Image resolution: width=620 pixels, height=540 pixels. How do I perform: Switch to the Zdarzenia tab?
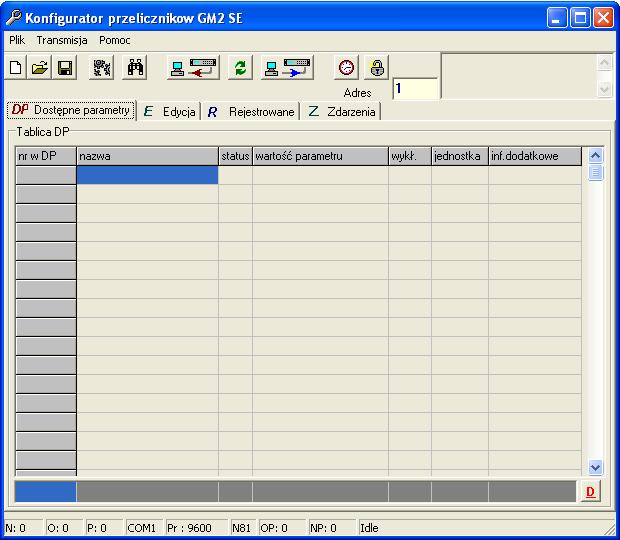point(342,112)
